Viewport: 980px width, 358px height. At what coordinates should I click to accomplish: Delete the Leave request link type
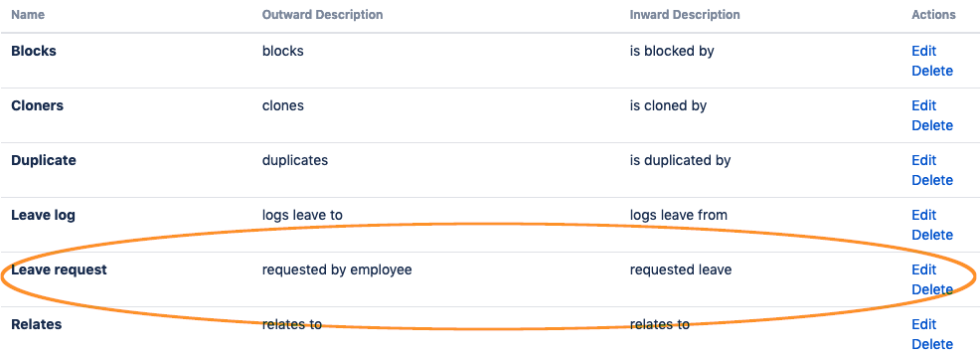932,289
